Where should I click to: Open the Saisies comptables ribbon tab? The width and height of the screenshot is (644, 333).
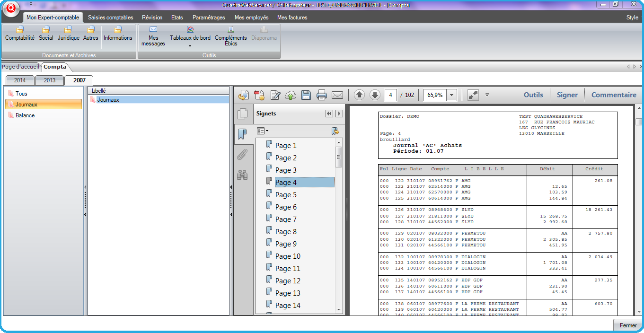click(111, 18)
